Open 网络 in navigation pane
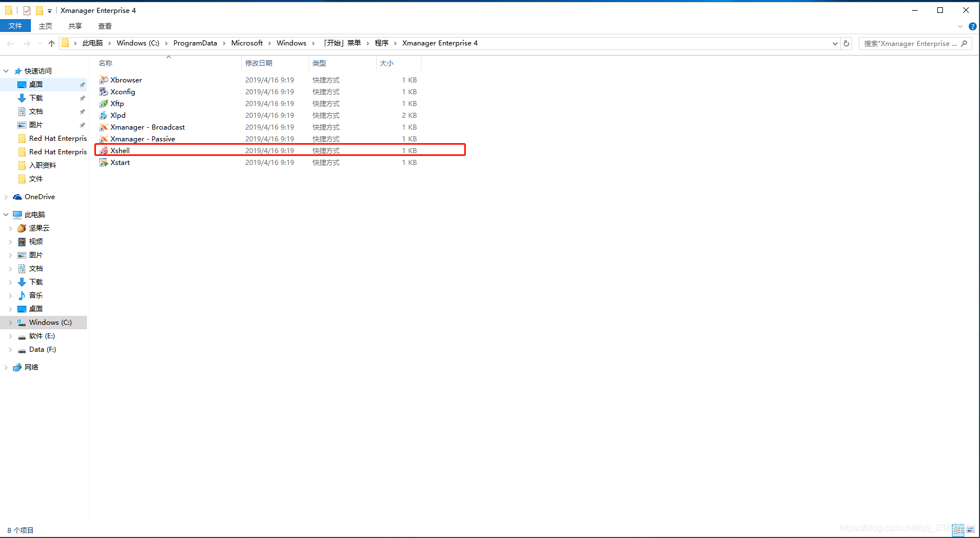 tap(31, 367)
